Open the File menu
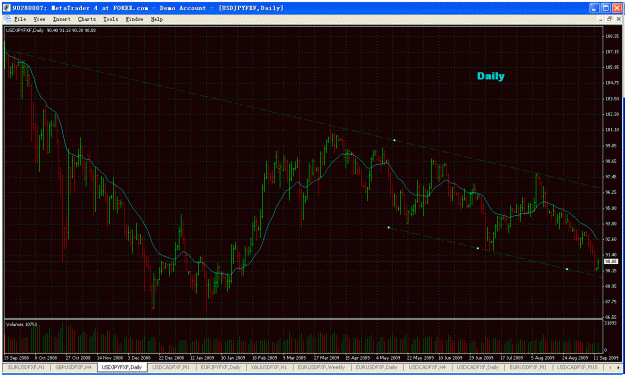This screenshot has width=625, height=375. click(20, 19)
